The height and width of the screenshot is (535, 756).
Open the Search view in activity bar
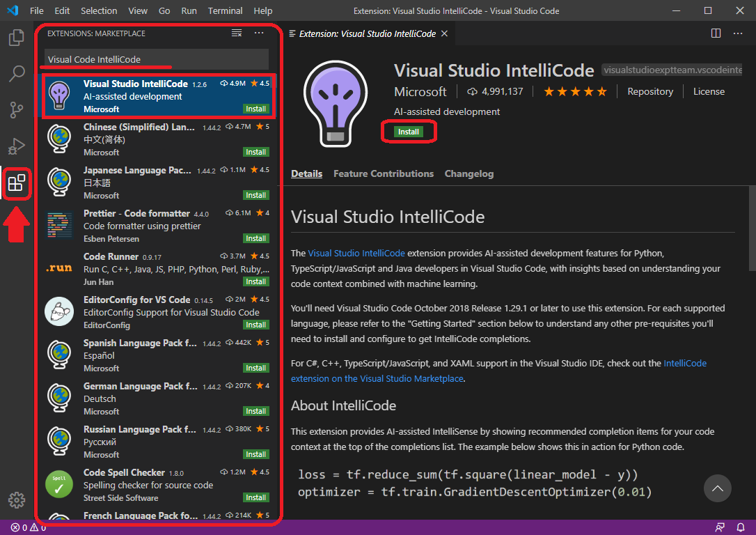click(x=17, y=74)
